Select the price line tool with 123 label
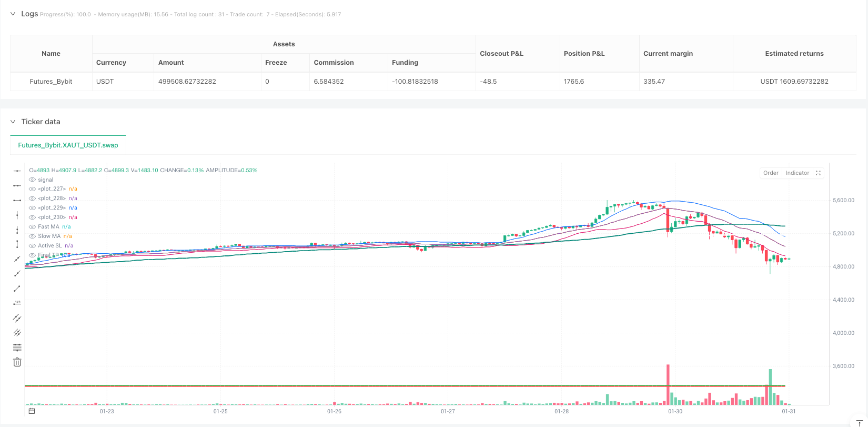 (17, 303)
